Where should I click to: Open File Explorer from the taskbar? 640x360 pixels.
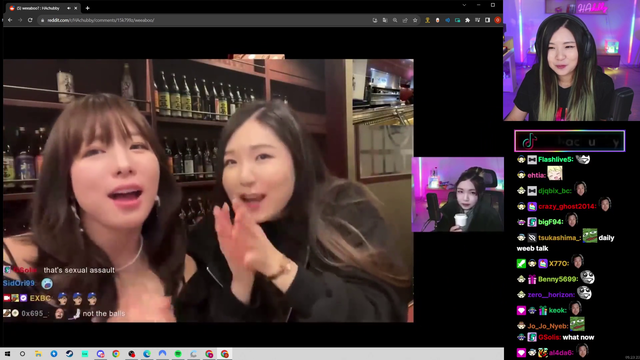(x=38, y=354)
